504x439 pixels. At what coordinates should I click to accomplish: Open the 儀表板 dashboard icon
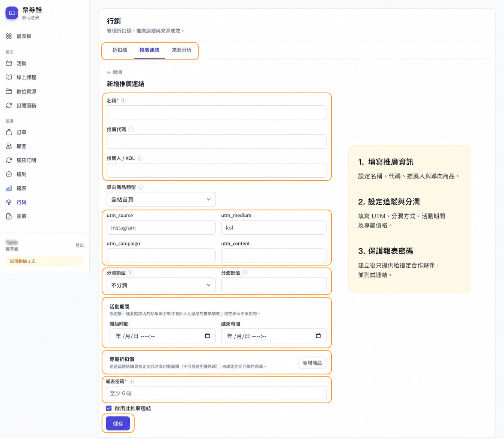(x=9, y=36)
